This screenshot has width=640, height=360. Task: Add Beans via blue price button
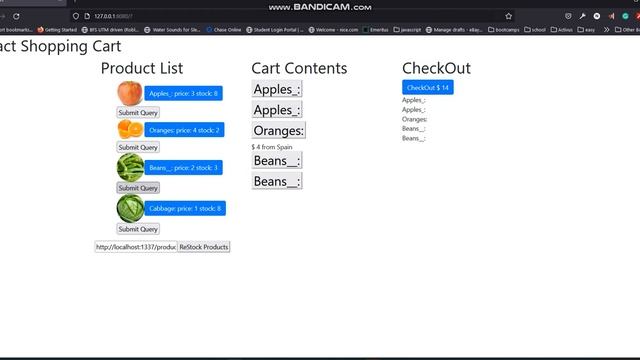coord(183,168)
